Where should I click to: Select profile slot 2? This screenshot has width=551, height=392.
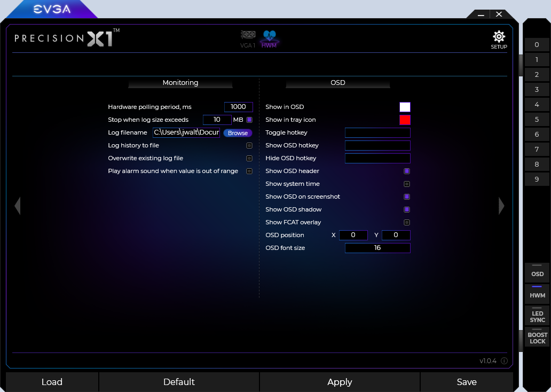537,75
